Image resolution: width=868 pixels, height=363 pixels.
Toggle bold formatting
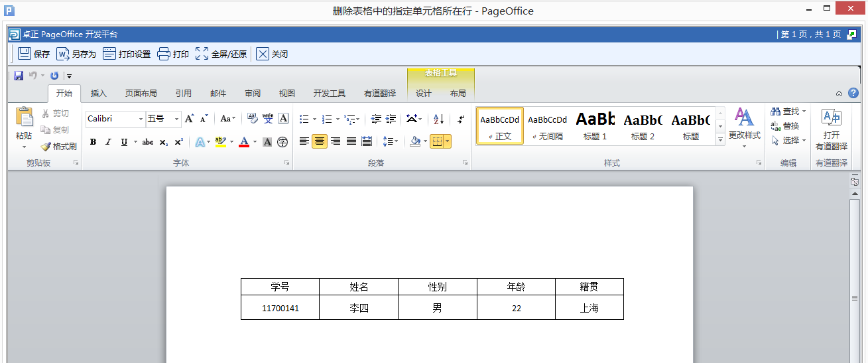point(93,142)
